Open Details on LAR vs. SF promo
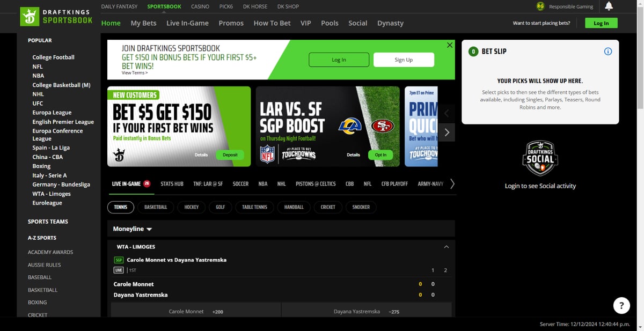 [x=353, y=155]
